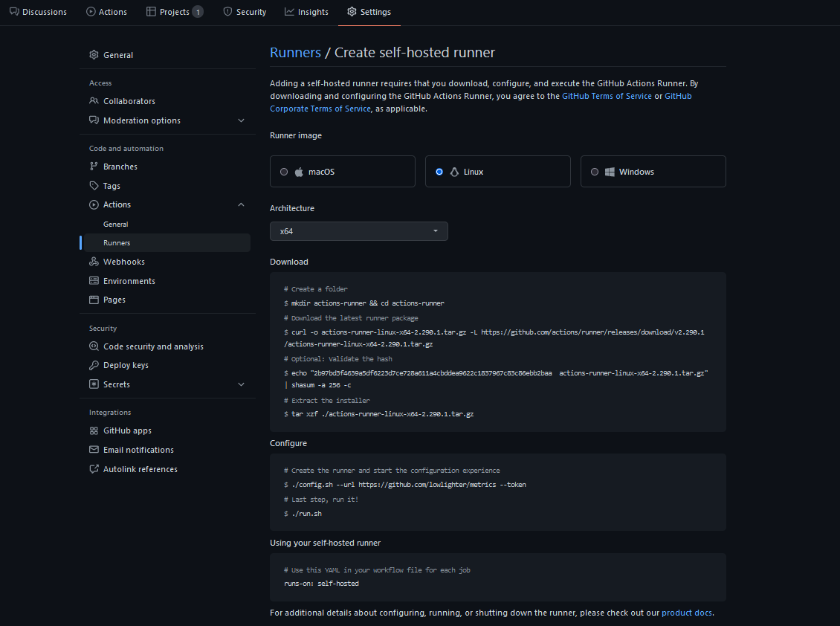
Task: Open the Security tab
Action: (x=244, y=11)
